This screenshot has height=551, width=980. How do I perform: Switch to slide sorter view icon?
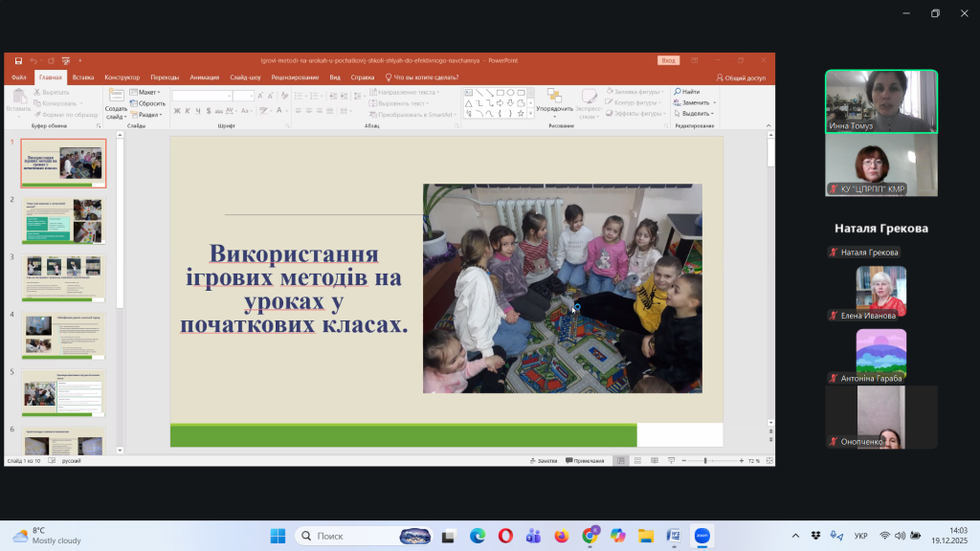coord(635,460)
